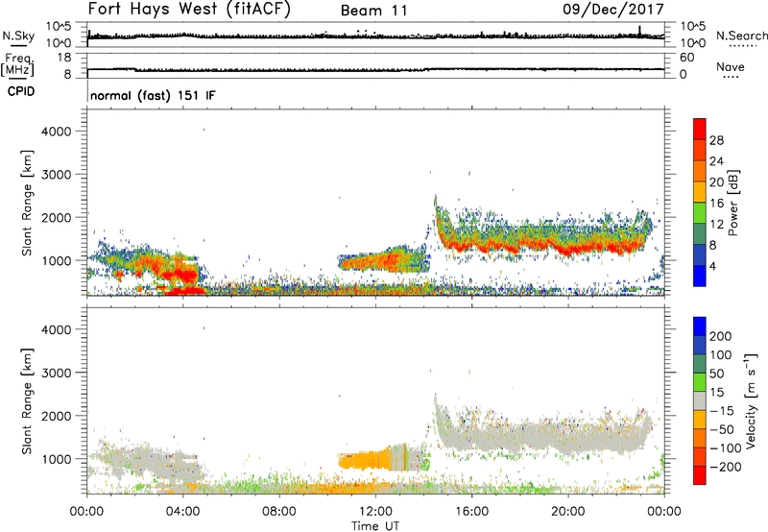Click the 20:00 time tick label

(567, 512)
